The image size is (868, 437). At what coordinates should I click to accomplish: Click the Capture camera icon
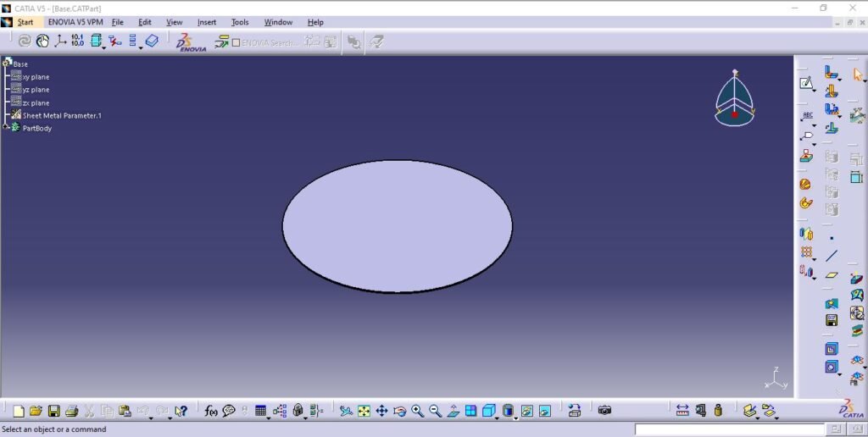604,411
